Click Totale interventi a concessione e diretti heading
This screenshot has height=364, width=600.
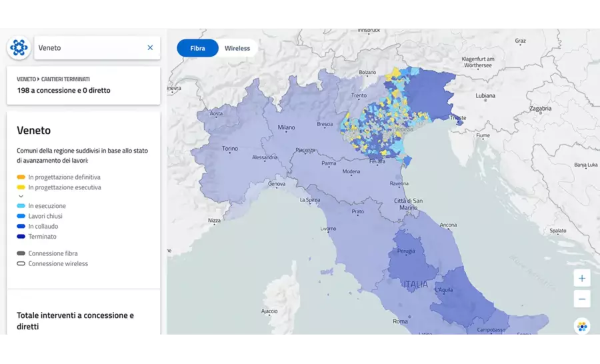(75, 321)
